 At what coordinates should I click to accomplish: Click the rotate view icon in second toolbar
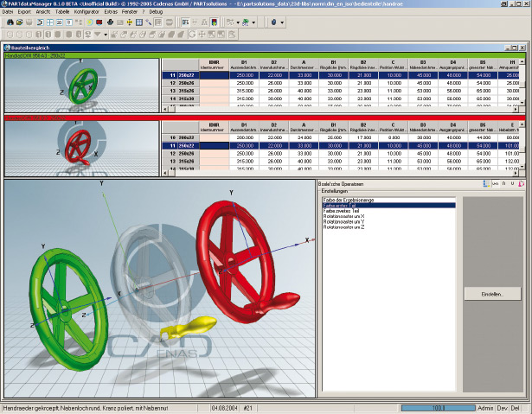coord(192,35)
